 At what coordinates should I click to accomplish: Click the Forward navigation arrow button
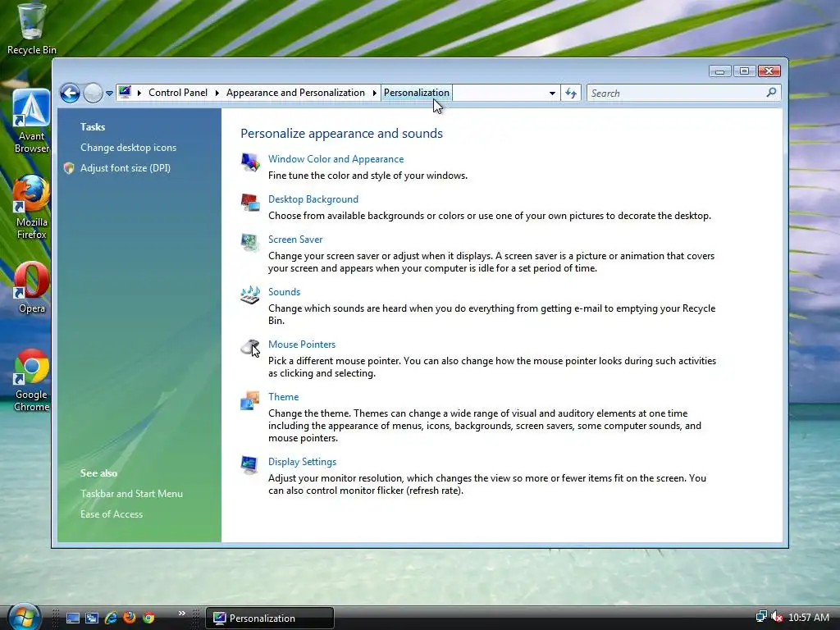point(93,94)
